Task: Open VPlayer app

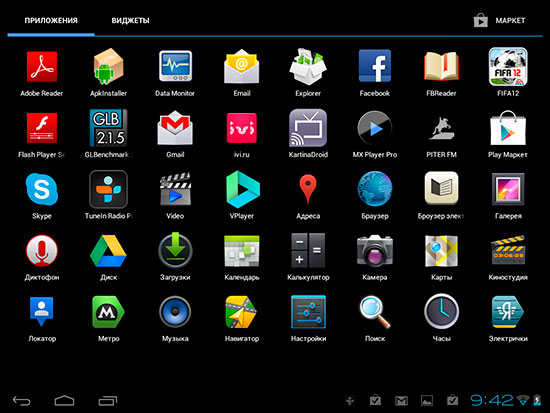Action: tap(242, 189)
